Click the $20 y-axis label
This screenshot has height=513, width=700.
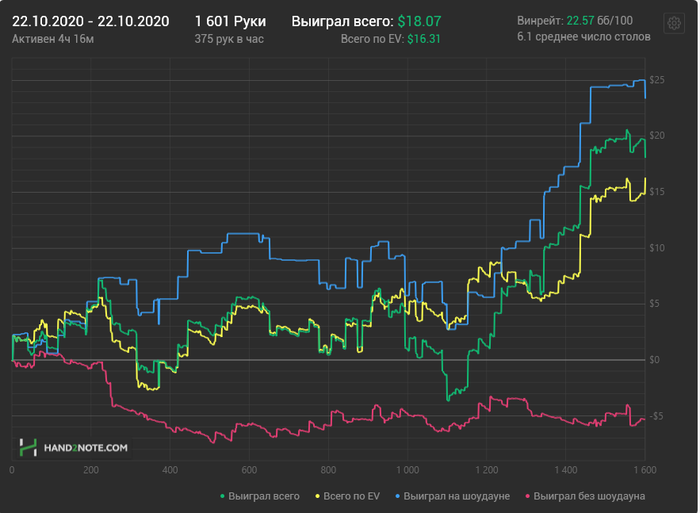click(x=657, y=136)
